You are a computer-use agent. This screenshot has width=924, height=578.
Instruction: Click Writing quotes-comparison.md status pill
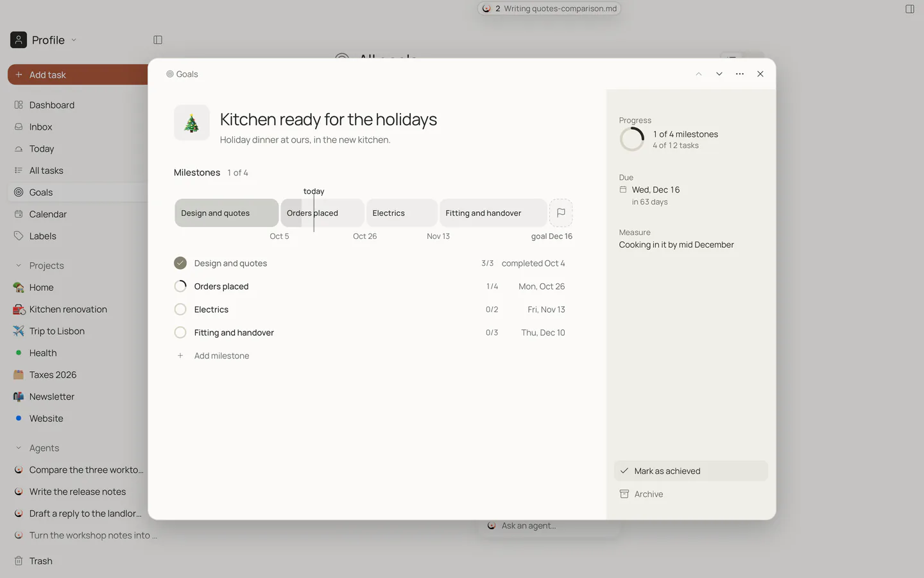click(549, 8)
